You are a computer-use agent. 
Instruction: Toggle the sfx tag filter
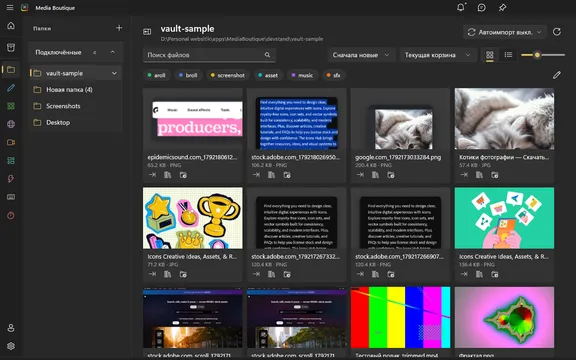click(x=334, y=75)
